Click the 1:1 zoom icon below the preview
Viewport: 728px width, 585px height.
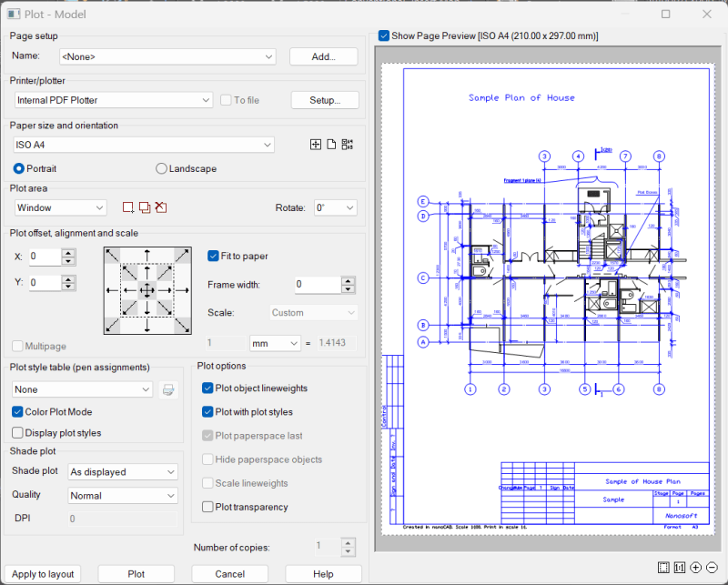click(x=678, y=567)
